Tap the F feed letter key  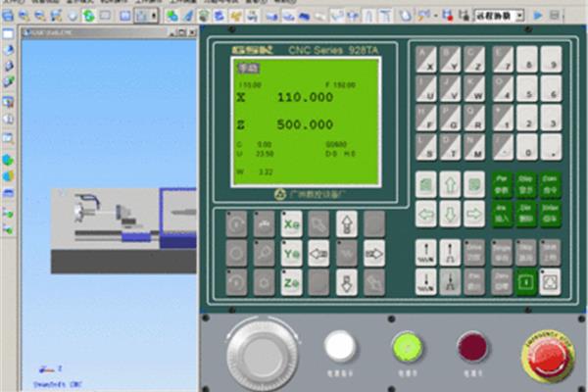tap(426, 118)
